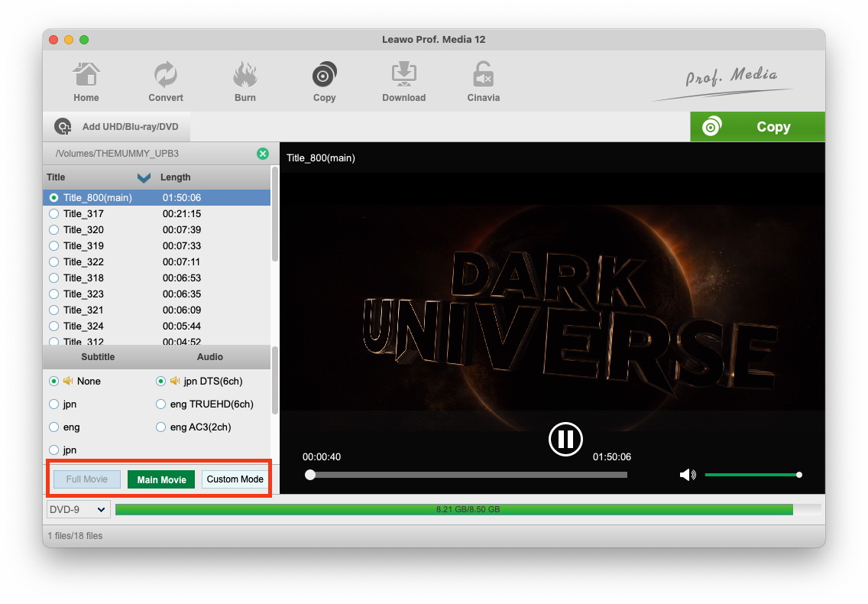Adjust the green volume slider

click(x=753, y=475)
